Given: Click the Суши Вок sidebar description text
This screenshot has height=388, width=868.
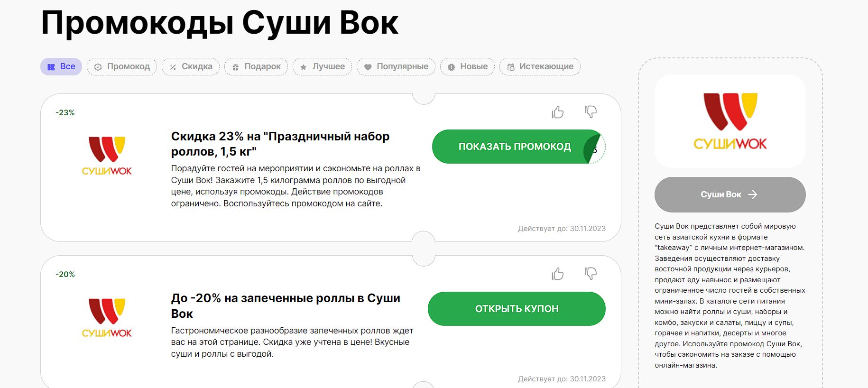Looking at the screenshot, I should (730, 296).
